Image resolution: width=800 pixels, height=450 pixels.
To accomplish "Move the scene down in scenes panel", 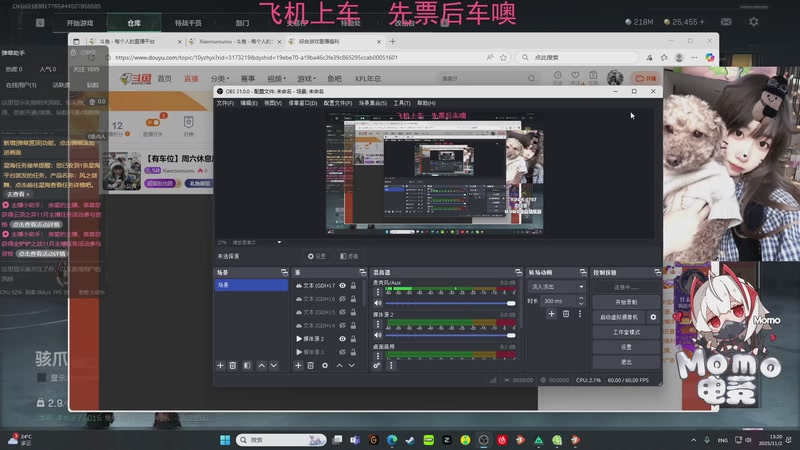I will pos(274,365).
